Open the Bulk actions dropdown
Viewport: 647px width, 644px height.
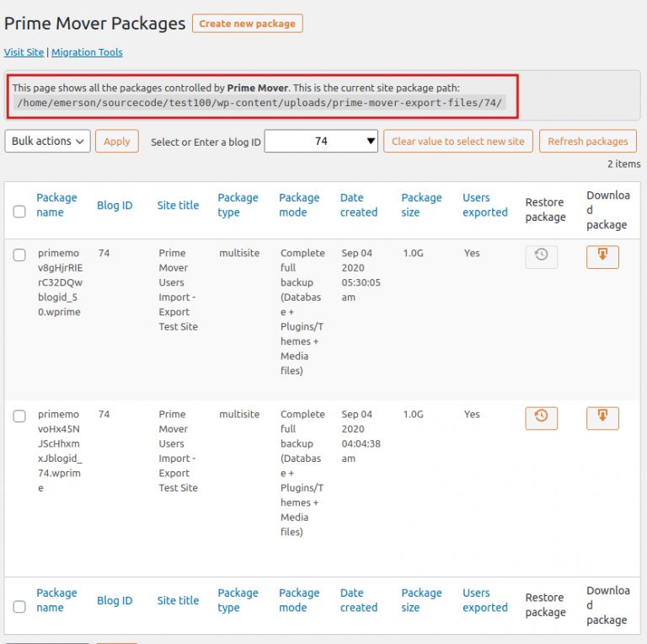(47, 141)
